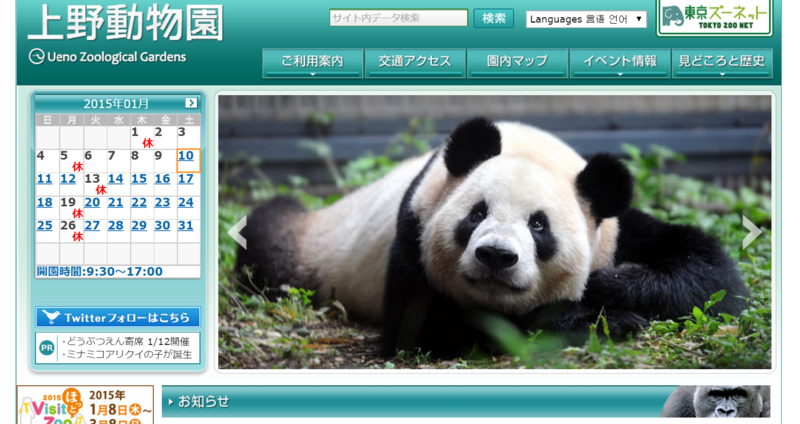The width and height of the screenshot is (800, 424).
Task: Show next slide with right arrow
Action: coord(752,232)
